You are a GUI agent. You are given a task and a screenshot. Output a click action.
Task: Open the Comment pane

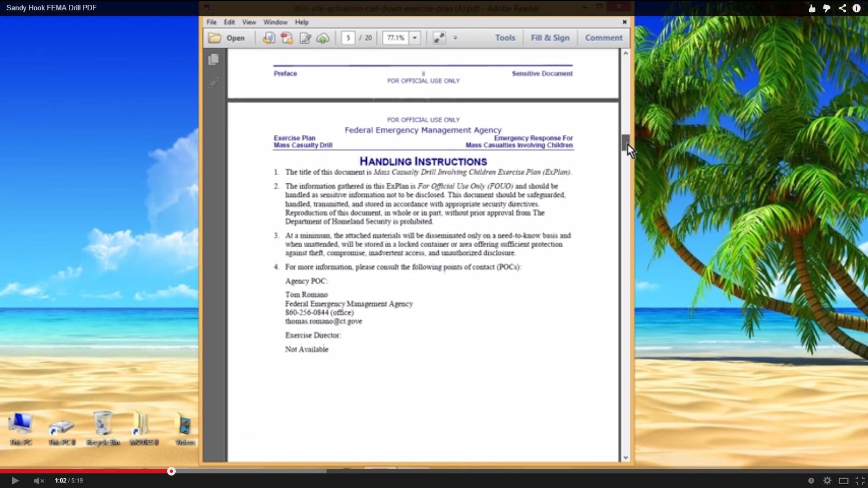click(x=604, y=38)
